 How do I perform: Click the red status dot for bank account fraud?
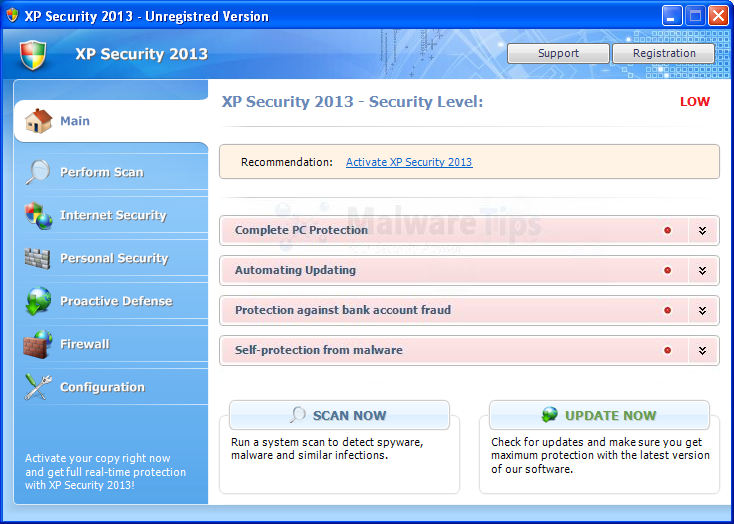coord(668,310)
